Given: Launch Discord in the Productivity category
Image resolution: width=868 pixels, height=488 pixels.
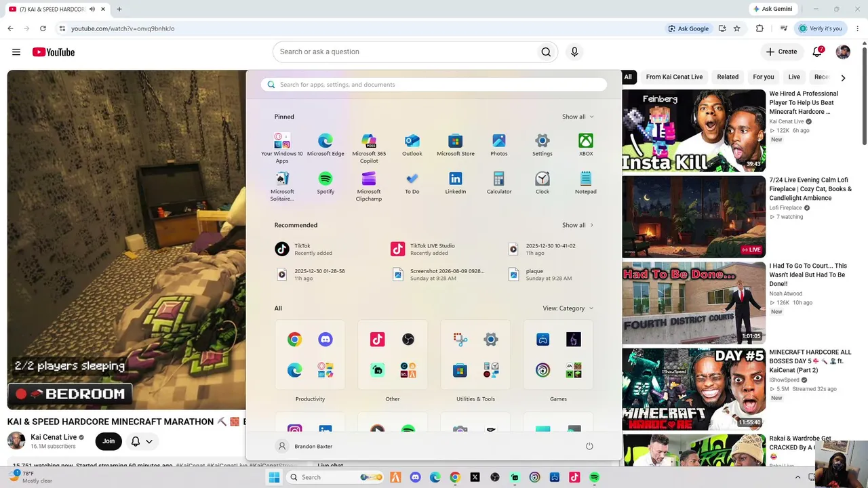Looking at the screenshot, I should 325,340.
